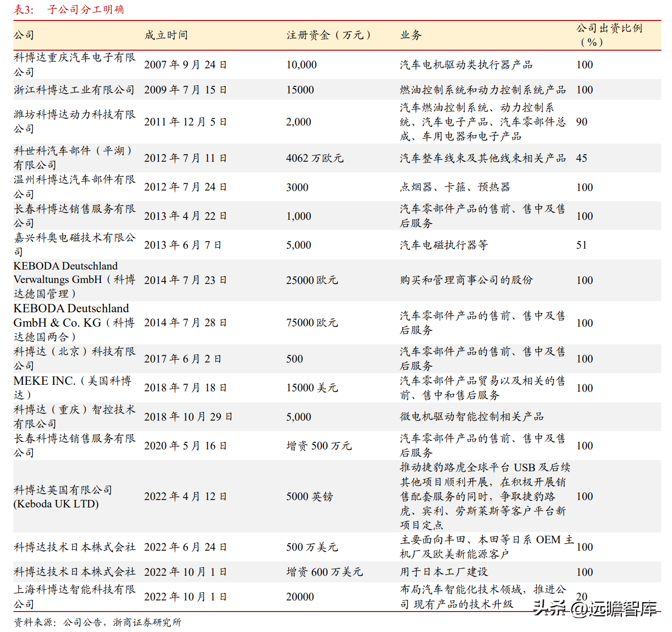
Task: Click the registered capital value 2,000
Action: click(x=299, y=122)
